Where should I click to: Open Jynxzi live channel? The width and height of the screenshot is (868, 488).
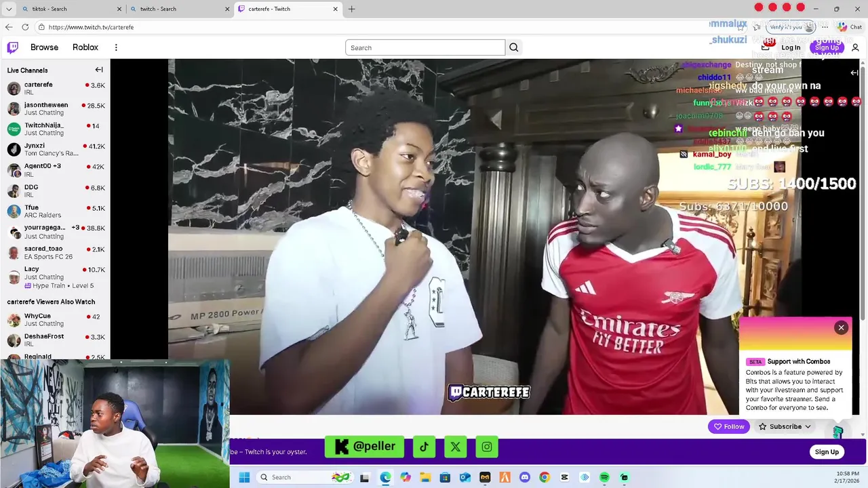click(x=55, y=149)
